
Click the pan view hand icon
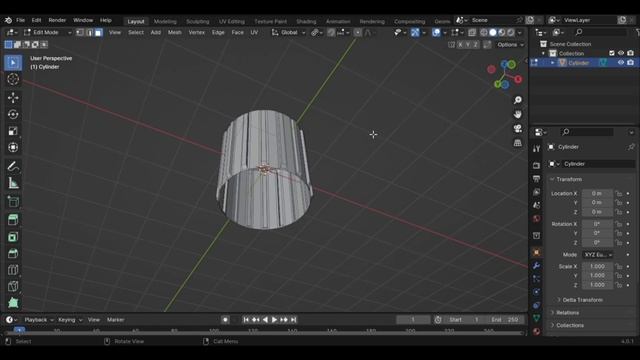point(518,114)
